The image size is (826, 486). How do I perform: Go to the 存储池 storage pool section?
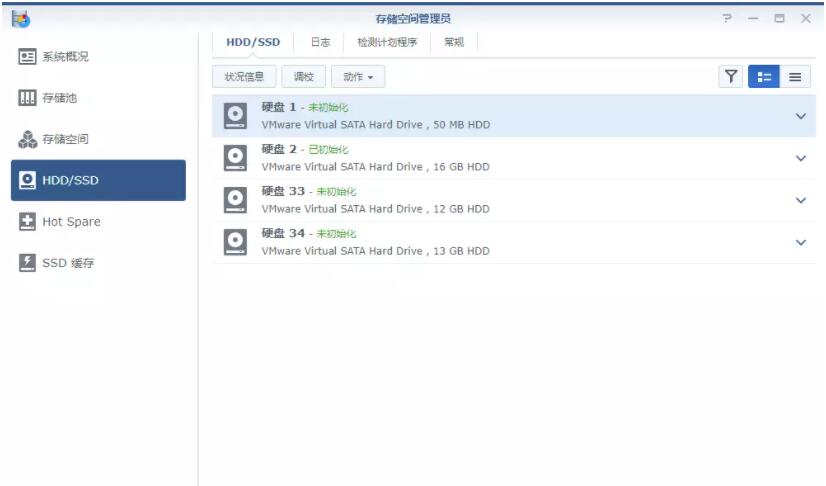[x=98, y=98]
